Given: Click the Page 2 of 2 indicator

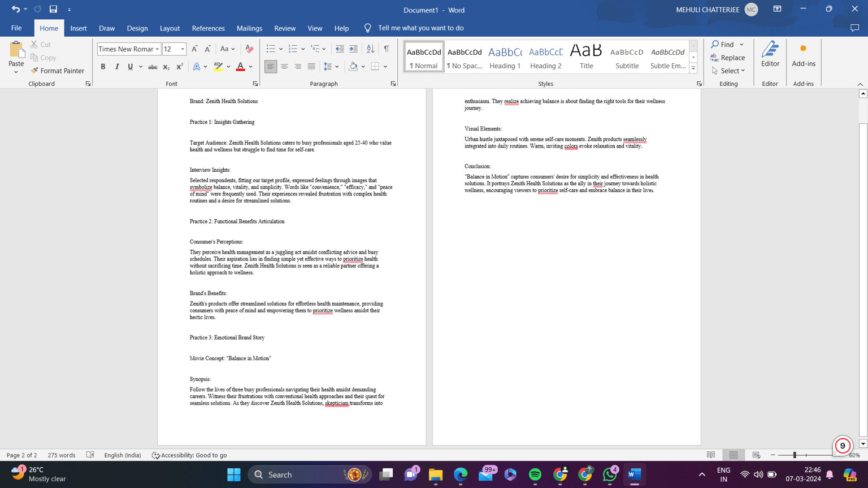Looking at the screenshot, I should click(22, 455).
